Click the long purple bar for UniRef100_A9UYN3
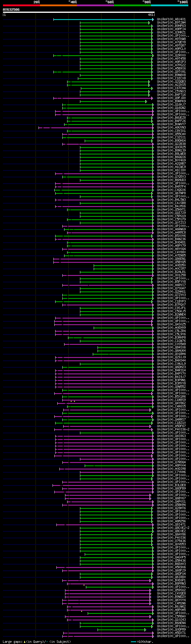The width and height of the screenshot is (191, 644). click(96, 128)
